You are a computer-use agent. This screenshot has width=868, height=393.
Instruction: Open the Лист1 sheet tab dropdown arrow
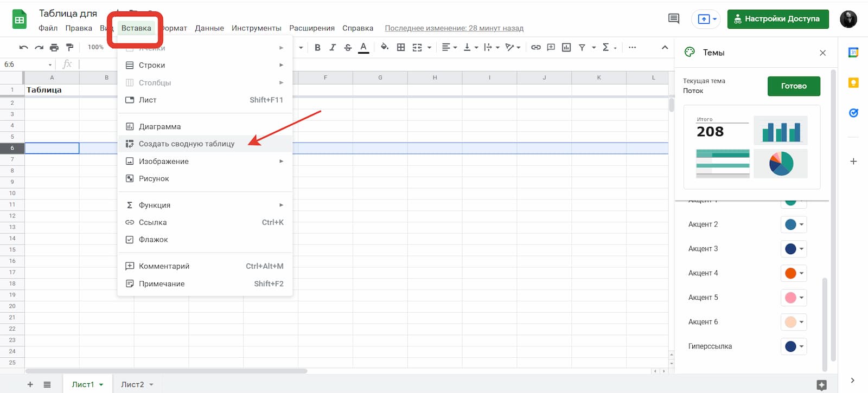pyautogui.click(x=101, y=385)
